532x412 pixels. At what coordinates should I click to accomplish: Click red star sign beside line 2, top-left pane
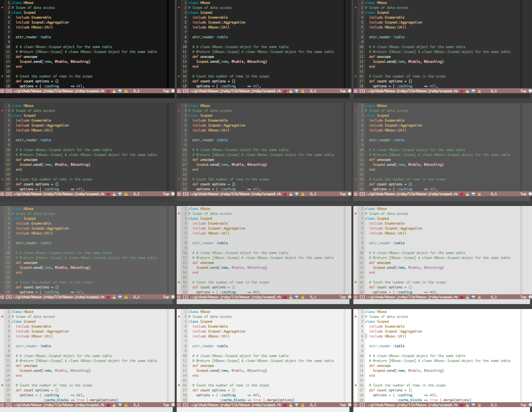pyautogui.click(x=2, y=8)
